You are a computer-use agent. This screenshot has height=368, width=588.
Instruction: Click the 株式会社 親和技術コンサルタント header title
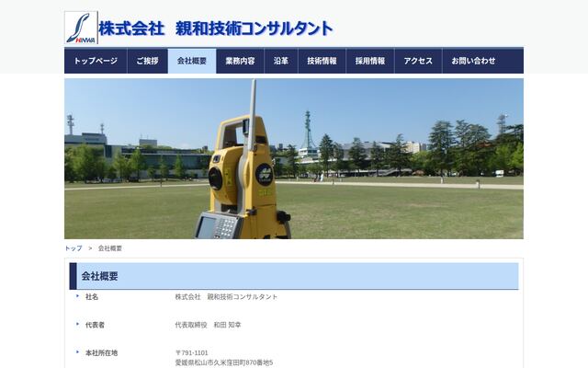[x=216, y=29]
